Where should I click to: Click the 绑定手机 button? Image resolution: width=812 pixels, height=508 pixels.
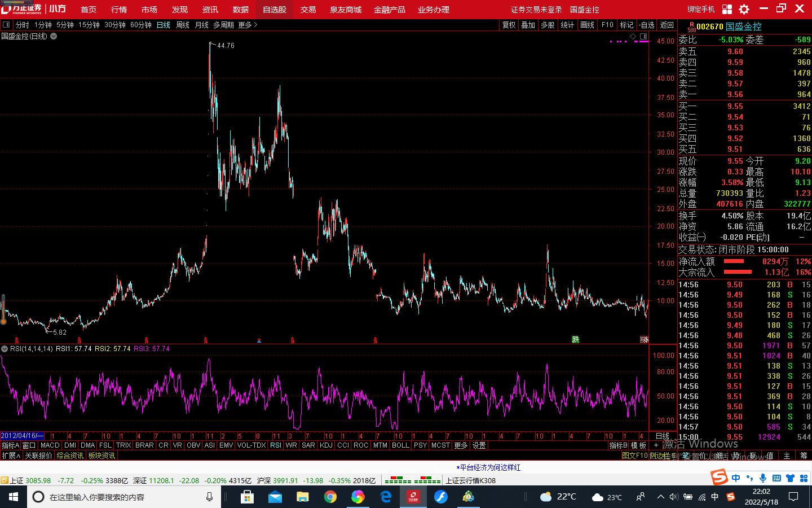tap(701, 10)
